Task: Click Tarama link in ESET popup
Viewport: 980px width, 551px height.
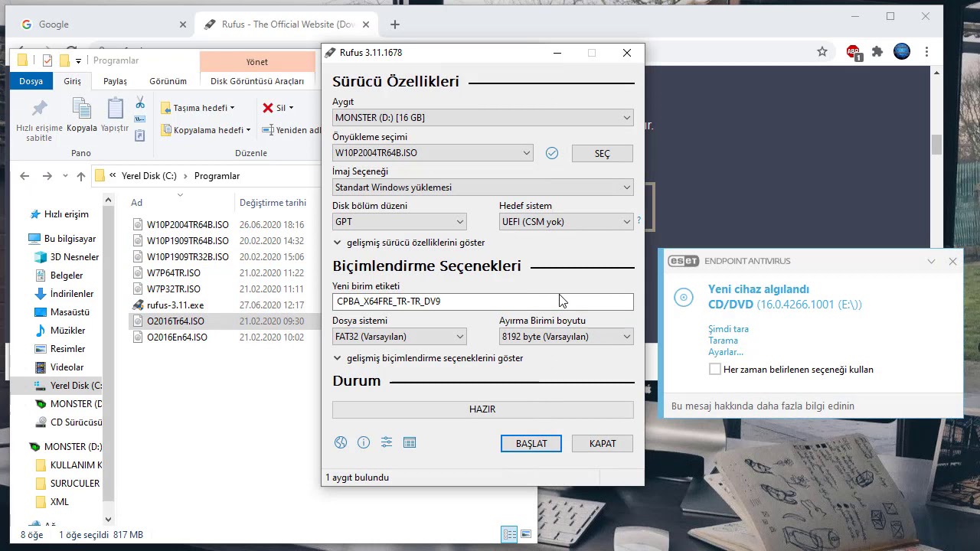Action: tap(723, 341)
